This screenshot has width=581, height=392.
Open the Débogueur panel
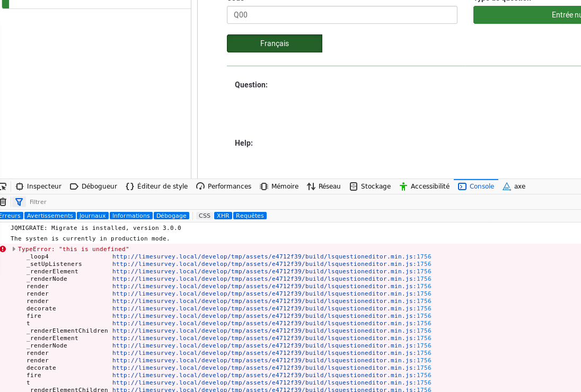pyautogui.click(x=93, y=186)
